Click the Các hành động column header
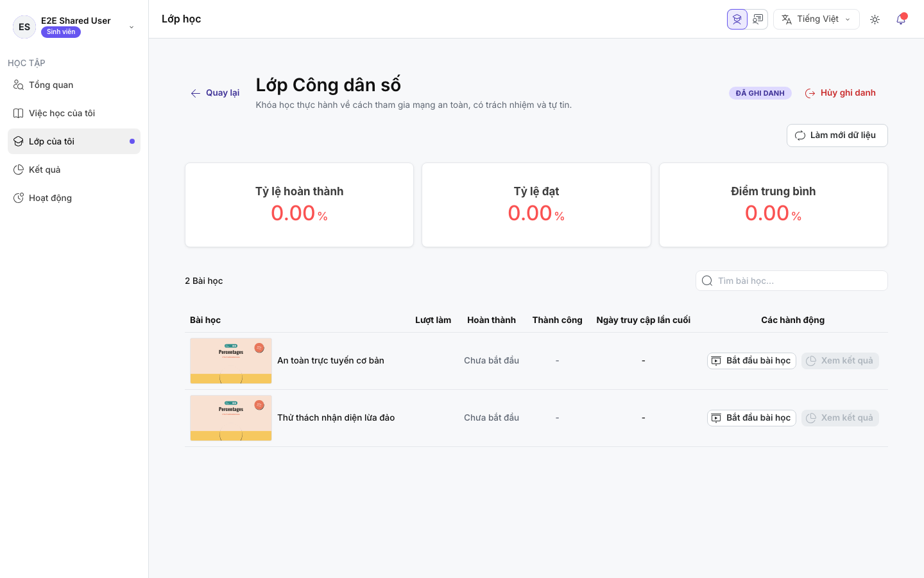This screenshot has width=924, height=578. [793, 320]
